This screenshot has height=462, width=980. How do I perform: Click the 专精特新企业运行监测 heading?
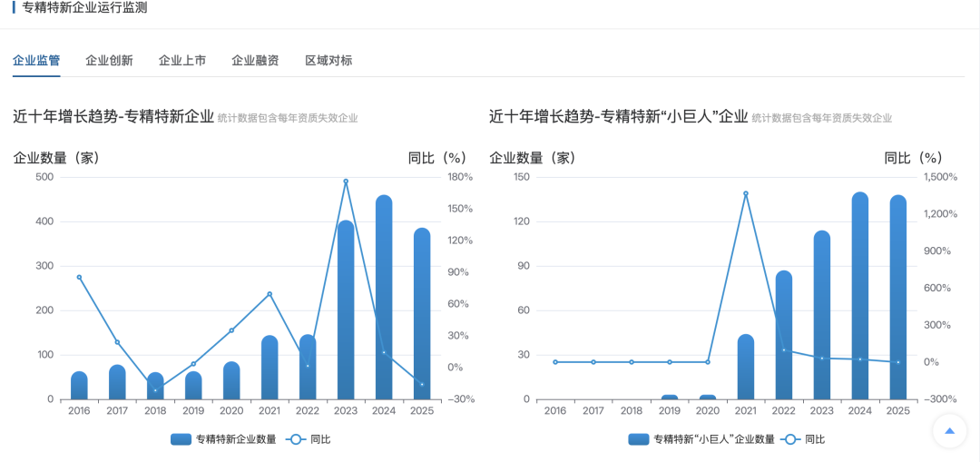click(85, 9)
